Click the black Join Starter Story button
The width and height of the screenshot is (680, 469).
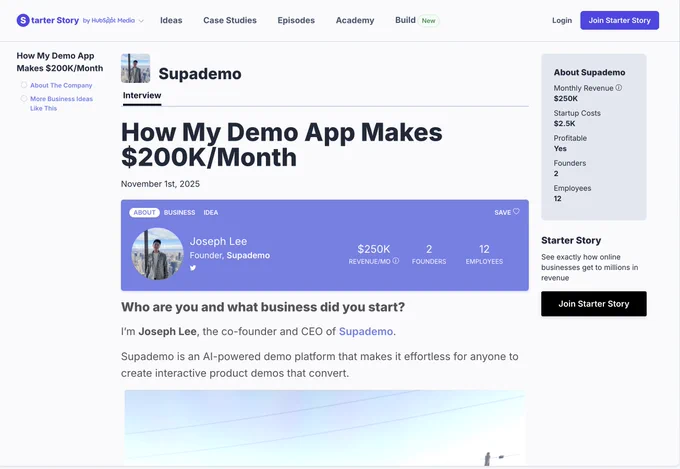point(594,304)
